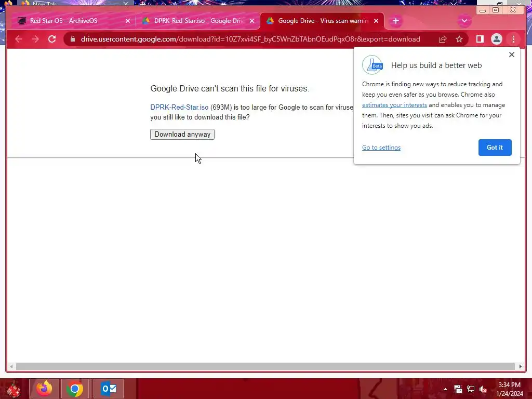Screen dimensions: 532x399
Task: Open Go to settings link
Action: [381, 148]
